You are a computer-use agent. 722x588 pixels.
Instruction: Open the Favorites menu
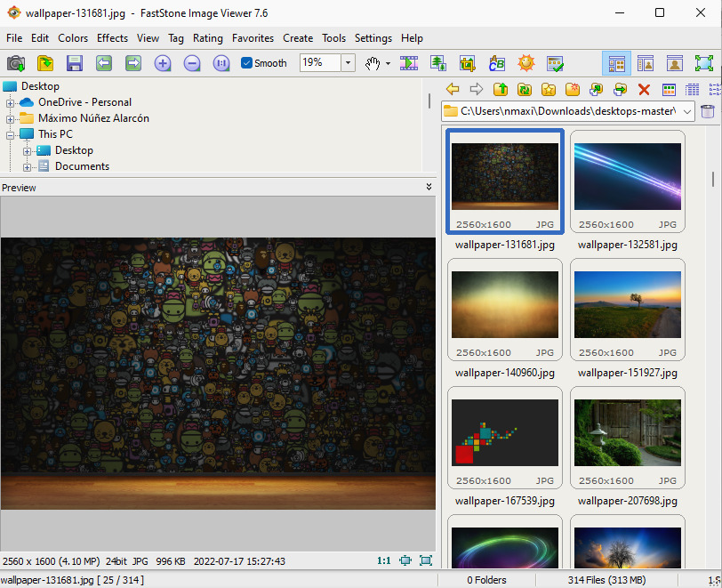pos(253,38)
